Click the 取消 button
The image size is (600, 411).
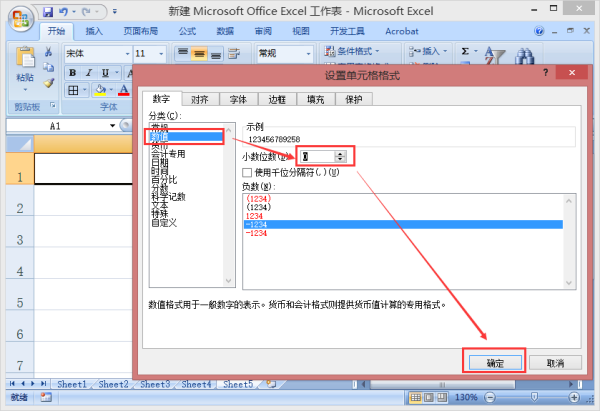point(555,363)
